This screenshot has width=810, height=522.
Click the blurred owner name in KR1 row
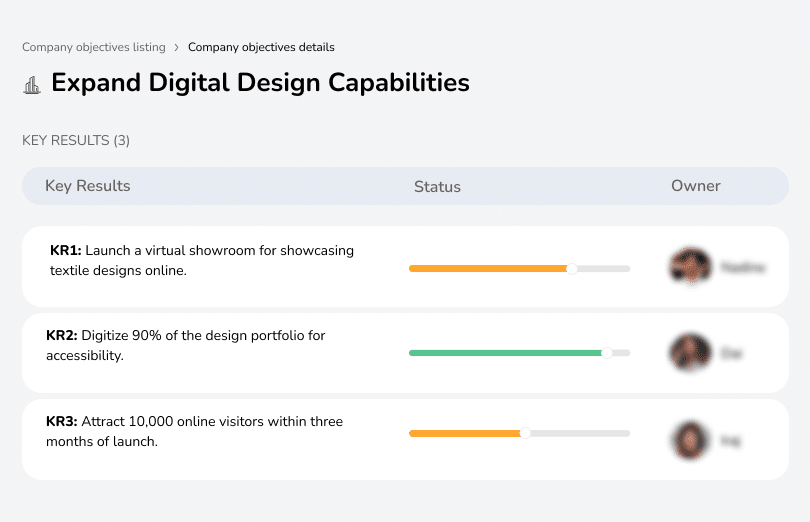[743, 267]
